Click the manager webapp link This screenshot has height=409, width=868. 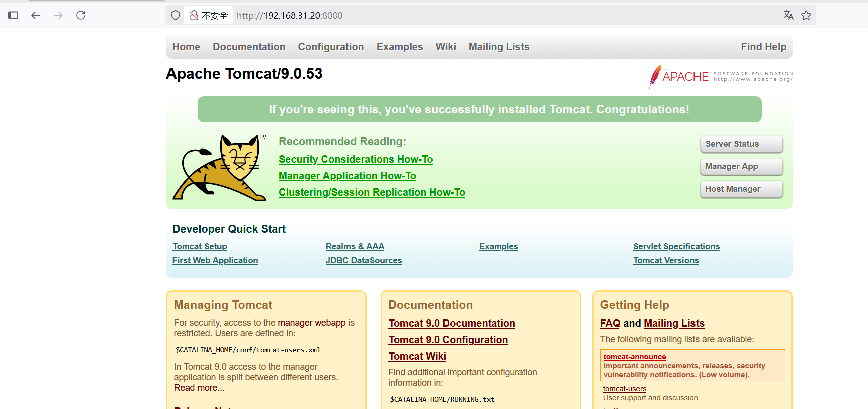[312, 323]
